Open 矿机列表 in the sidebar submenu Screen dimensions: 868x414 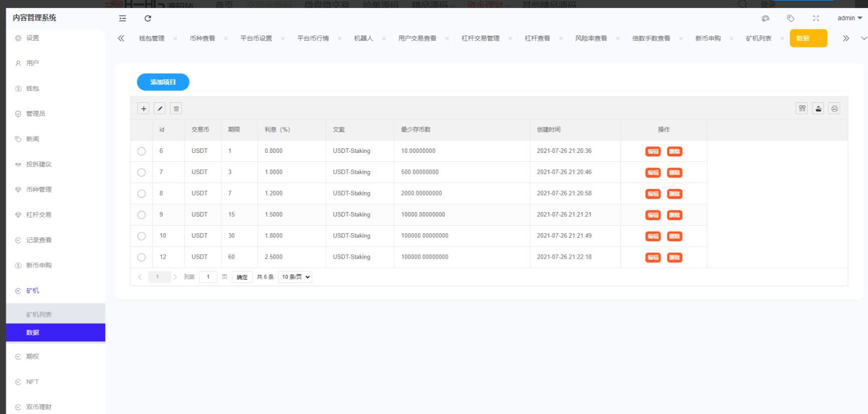(39, 314)
